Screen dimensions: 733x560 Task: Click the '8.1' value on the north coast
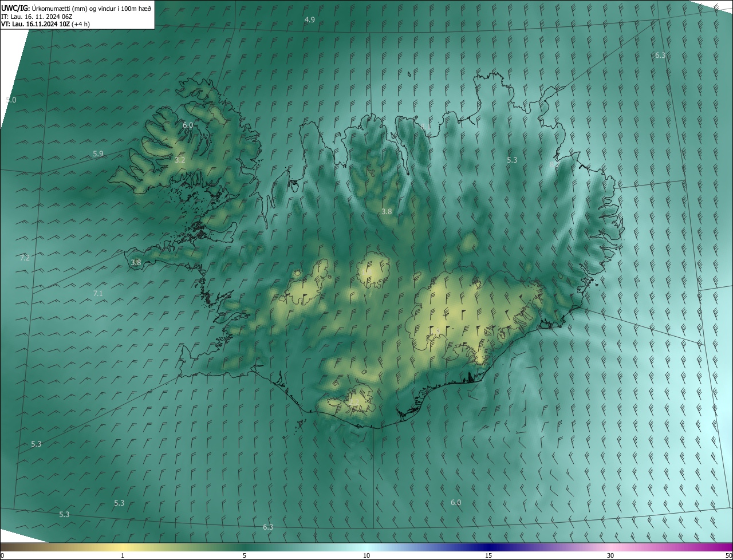424,126
